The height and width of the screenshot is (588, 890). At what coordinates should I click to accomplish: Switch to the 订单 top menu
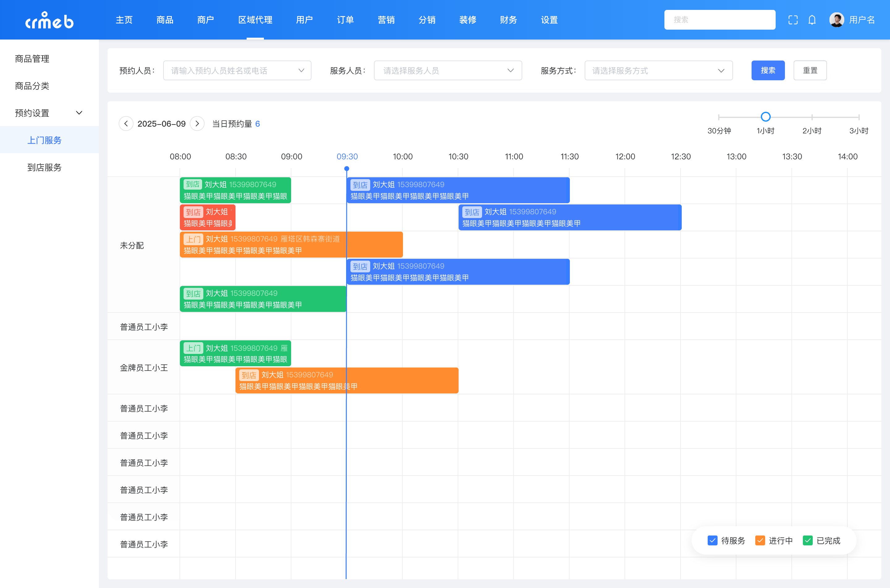[345, 20]
